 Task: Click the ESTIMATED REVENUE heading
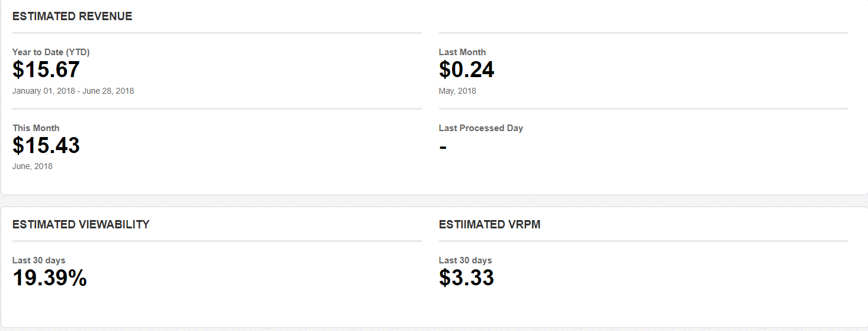[72, 17]
